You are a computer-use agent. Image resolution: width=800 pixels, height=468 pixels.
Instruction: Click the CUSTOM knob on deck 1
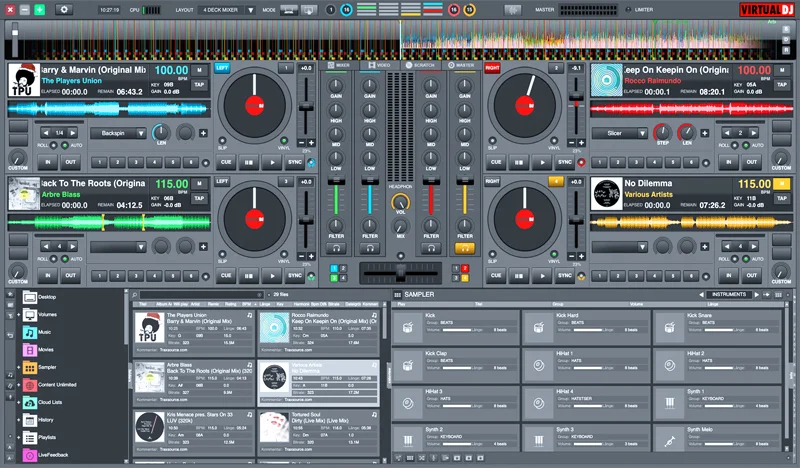click(x=17, y=157)
